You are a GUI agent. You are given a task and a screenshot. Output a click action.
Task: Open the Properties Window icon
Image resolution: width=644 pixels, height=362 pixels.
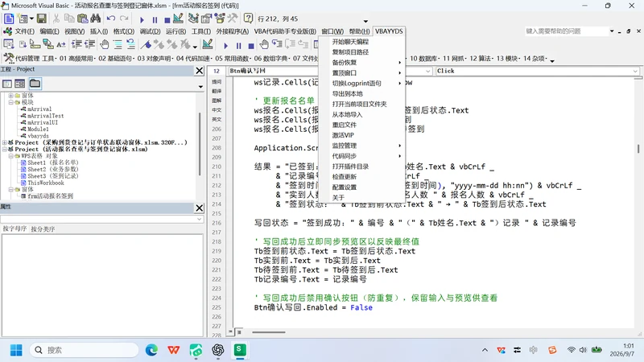coord(206,19)
